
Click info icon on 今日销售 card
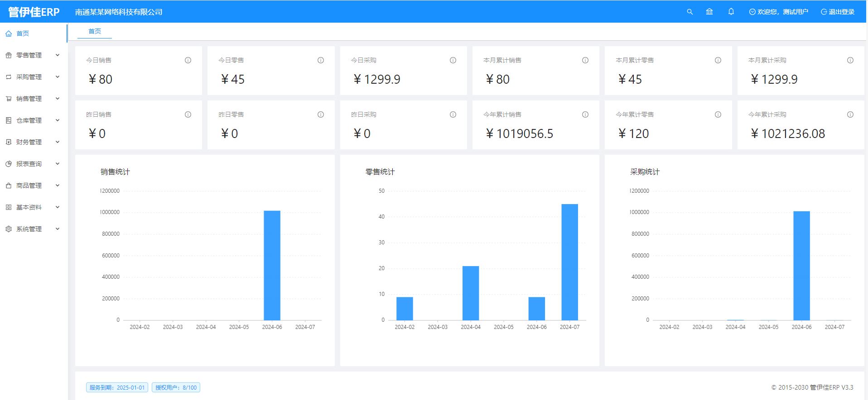(188, 60)
